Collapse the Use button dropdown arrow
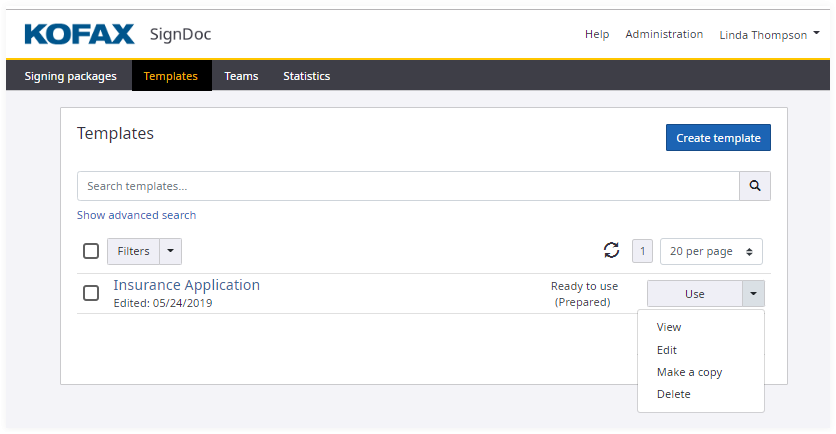 (x=753, y=293)
